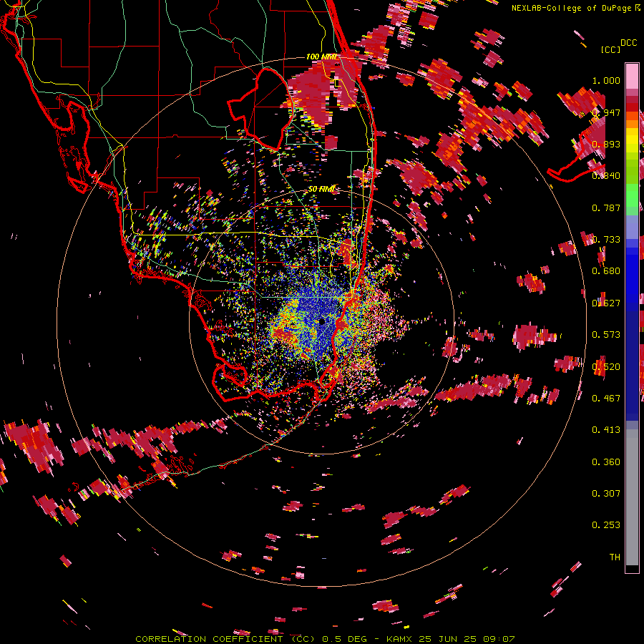Image resolution: width=644 pixels, height=644 pixels.
Task: Select the 0.840 scale value
Action: 606,176
